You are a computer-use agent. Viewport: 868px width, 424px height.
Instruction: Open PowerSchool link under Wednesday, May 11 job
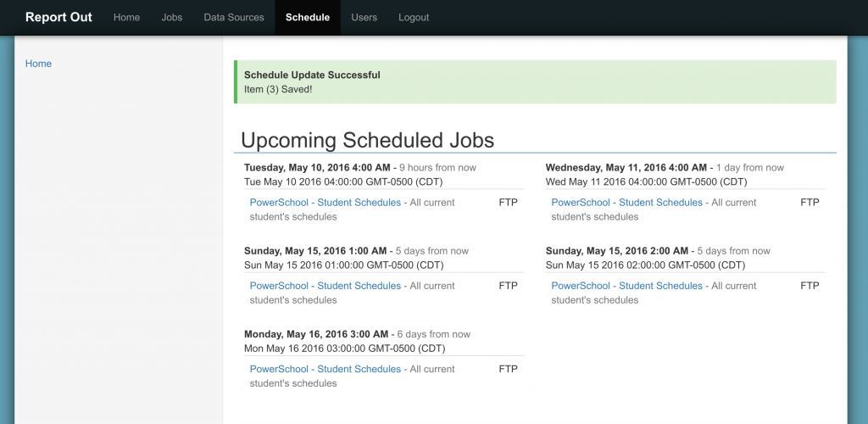click(626, 203)
